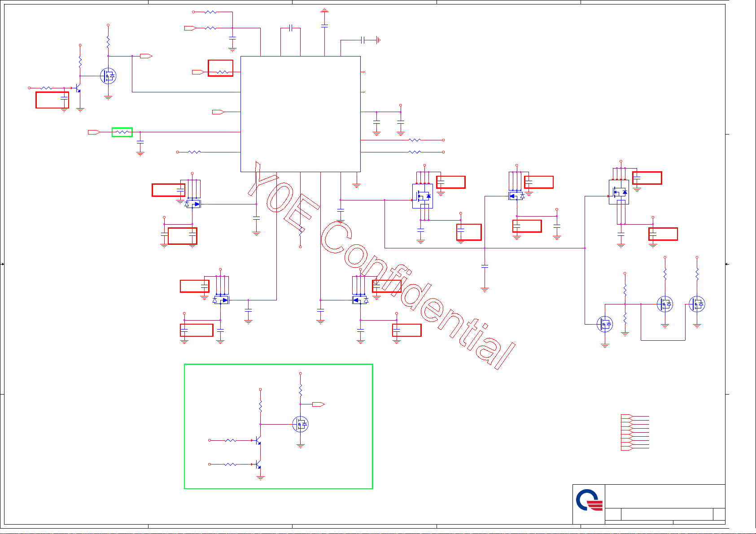Select the NPN transistor in the top-left circuit
The height and width of the screenshot is (534, 756).
tap(78, 88)
